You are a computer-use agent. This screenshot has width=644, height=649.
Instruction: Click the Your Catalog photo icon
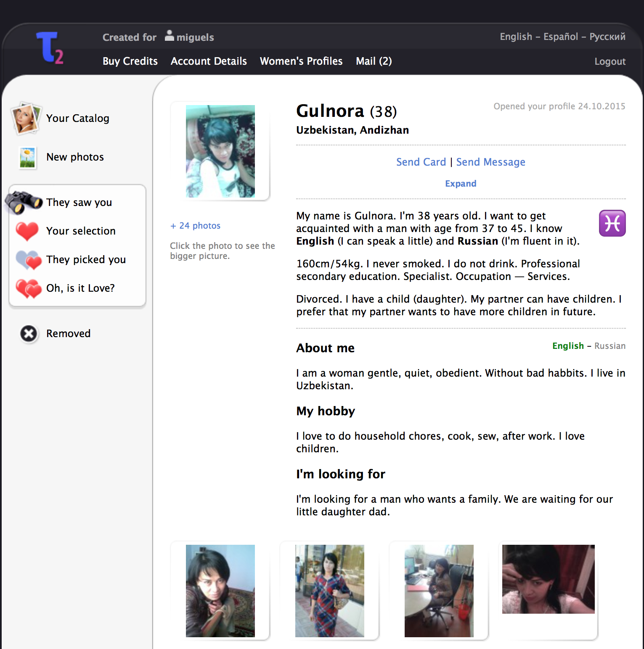(x=26, y=118)
